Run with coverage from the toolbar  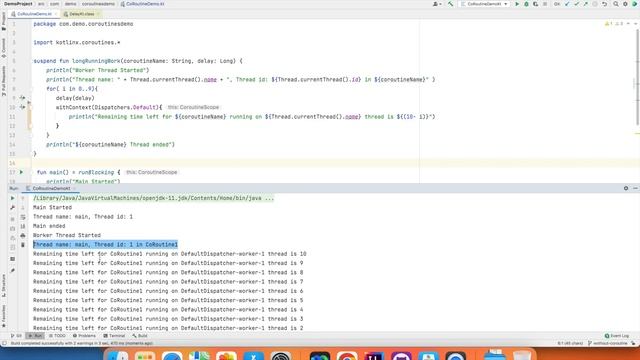[536, 4]
